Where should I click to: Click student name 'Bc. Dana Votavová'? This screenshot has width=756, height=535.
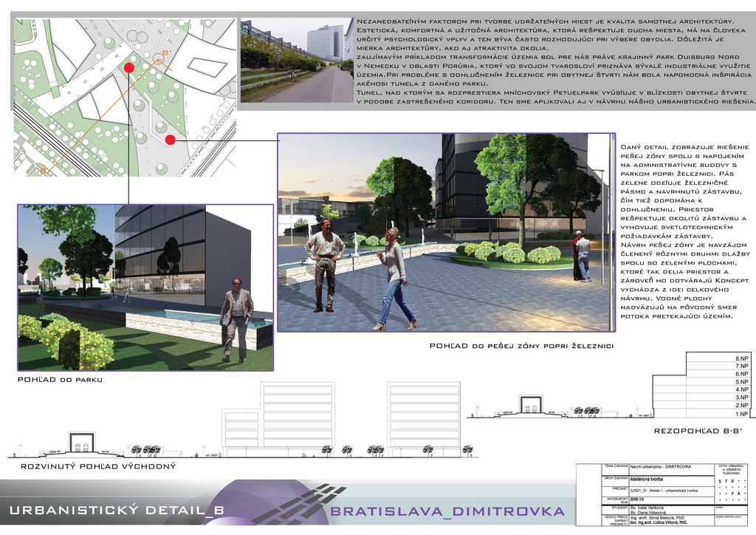648,513
